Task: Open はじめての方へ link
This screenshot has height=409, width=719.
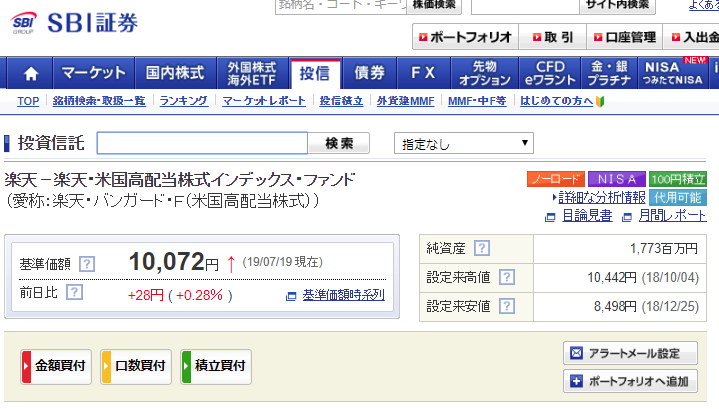Action: pyautogui.click(x=557, y=101)
